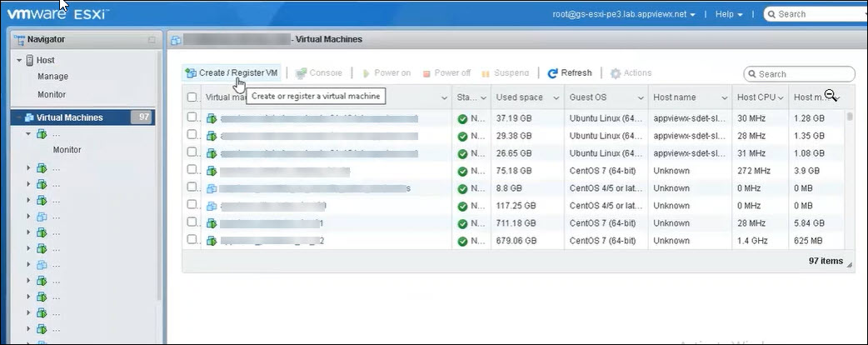The width and height of the screenshot is (868, 345).
Task: Tick the checkbox for the 75.18 GB VM
Action: (x=192, y=169)
